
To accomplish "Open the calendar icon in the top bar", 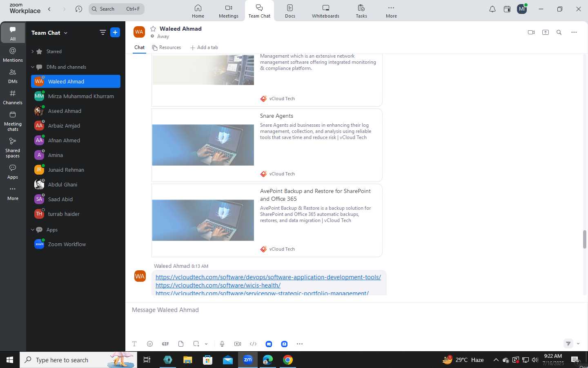I will tap(507, 9).
